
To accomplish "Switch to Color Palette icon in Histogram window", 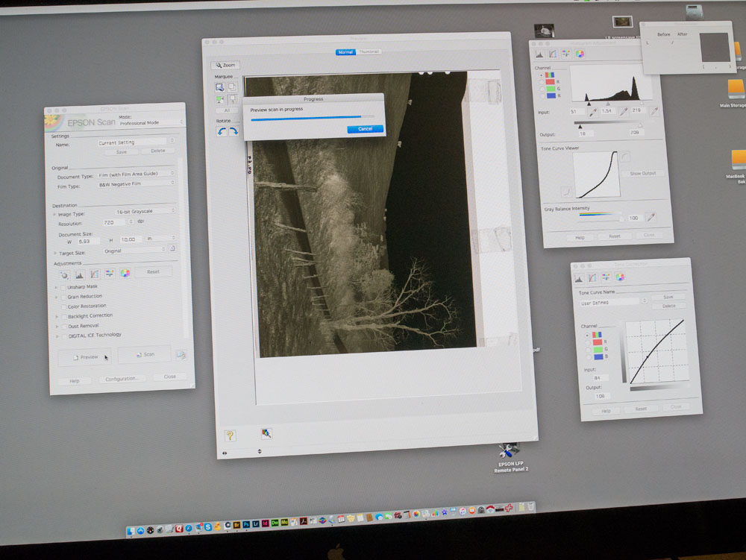I will point(580,54).
